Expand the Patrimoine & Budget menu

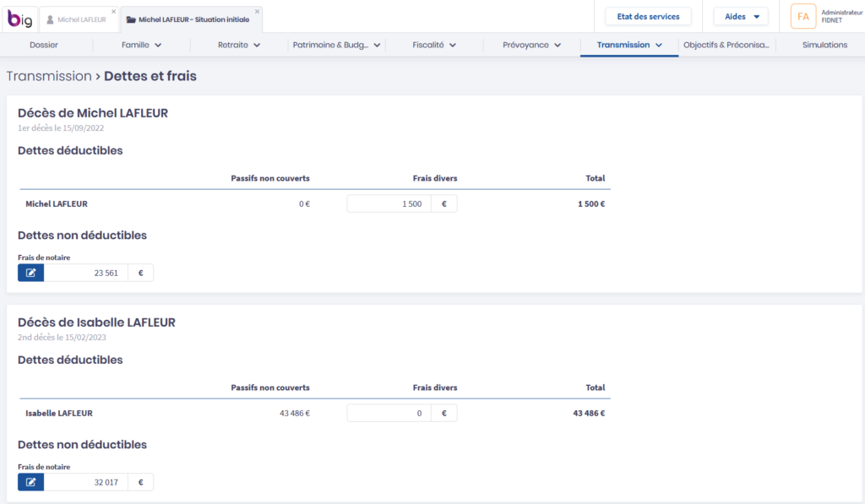(336, 45)
